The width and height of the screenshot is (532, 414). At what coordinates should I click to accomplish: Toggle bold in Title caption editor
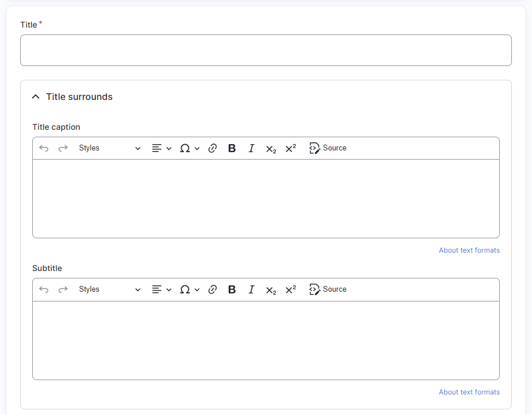(232, 148)
